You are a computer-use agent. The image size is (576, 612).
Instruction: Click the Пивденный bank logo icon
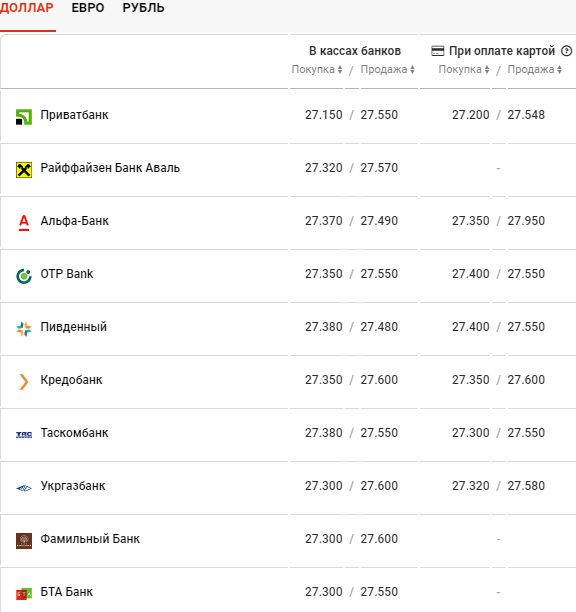click(23, 329)
